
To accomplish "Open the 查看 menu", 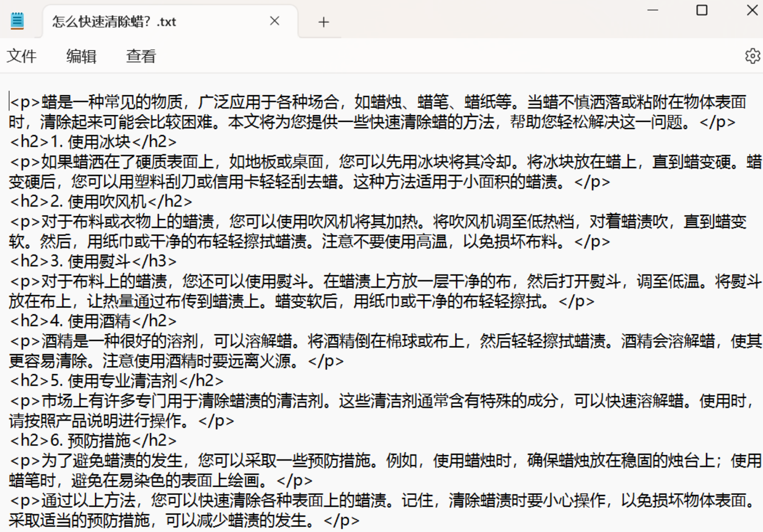I will pyautogui.click(x=141, y=56).
